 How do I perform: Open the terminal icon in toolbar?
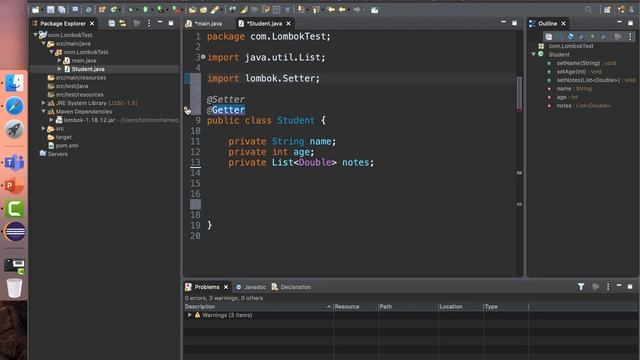[76, 9]
